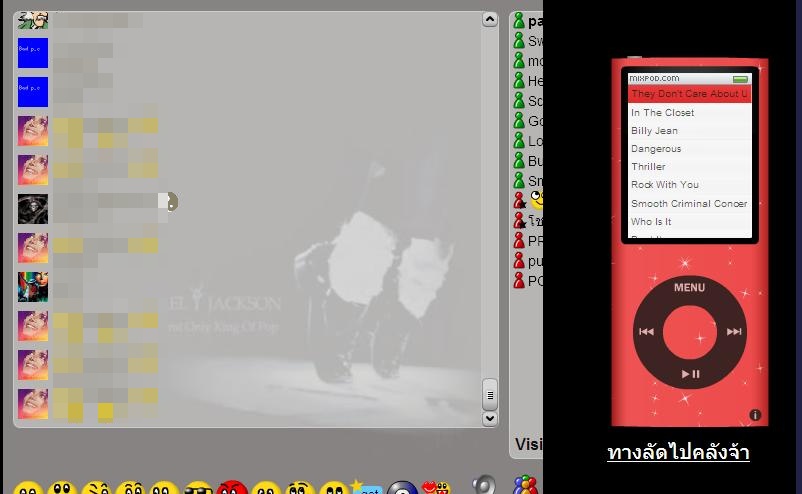802x494 pixels.
Task: Select green user icon beside 'Lo'
Action: coord(519,141)
